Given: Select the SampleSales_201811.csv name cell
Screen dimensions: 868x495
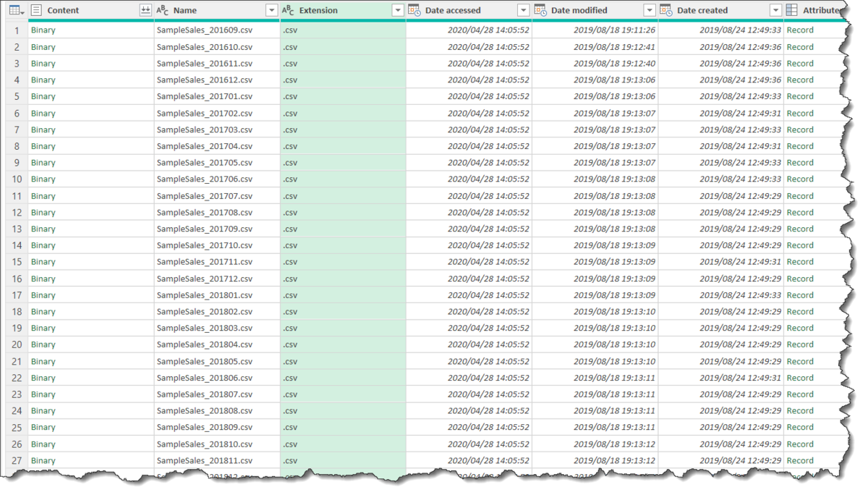Looking at the screenshot, I should 217,460.
